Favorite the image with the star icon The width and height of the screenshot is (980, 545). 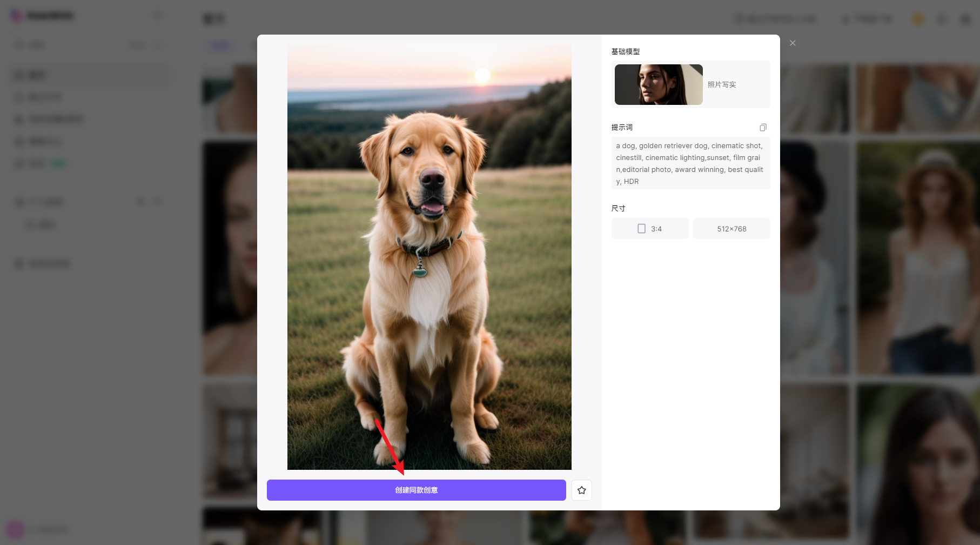pos(581,490)
